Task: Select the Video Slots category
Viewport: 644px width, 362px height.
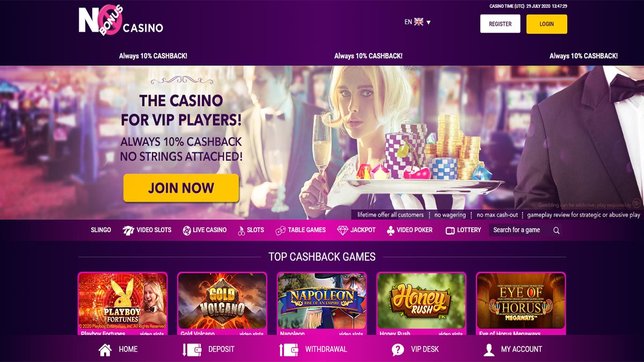Action: click(x=147, y=230)
